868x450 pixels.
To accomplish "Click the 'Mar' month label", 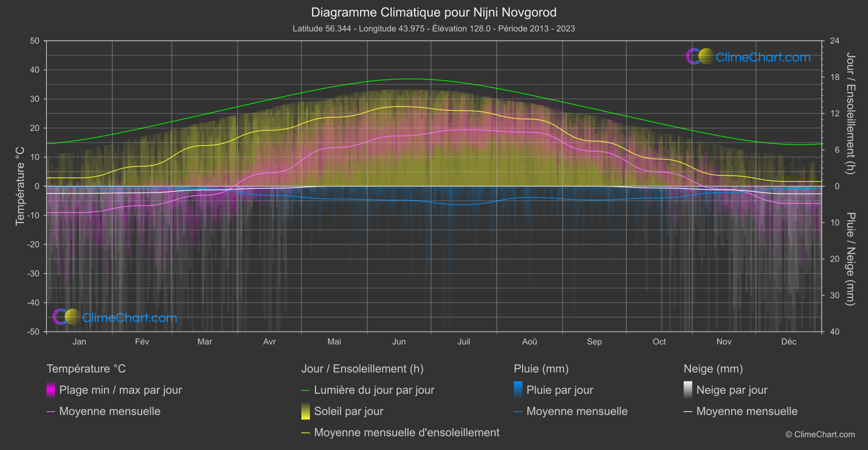I will click(x=205, y=341).
